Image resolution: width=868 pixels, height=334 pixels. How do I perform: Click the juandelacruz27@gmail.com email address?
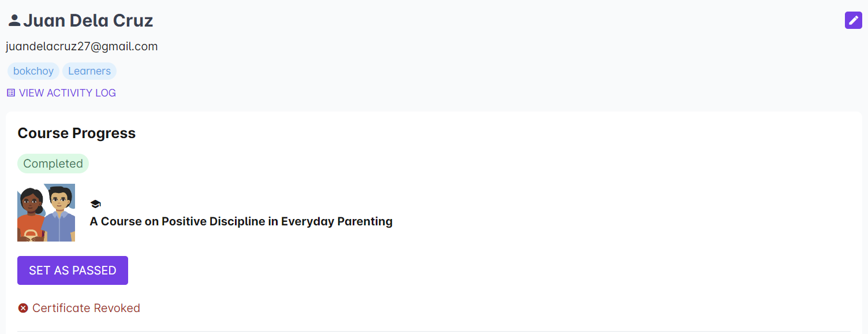tap(82, 46)
